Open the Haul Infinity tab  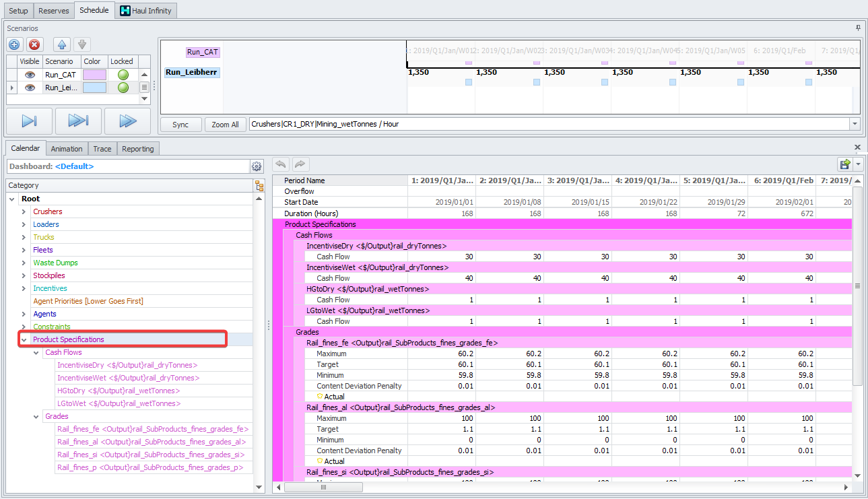click(x=145, y=11)
